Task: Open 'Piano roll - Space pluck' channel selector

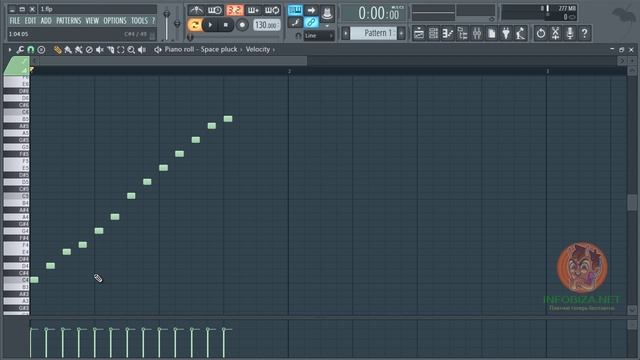Action: pyautogui.click(x=201, y=49)
